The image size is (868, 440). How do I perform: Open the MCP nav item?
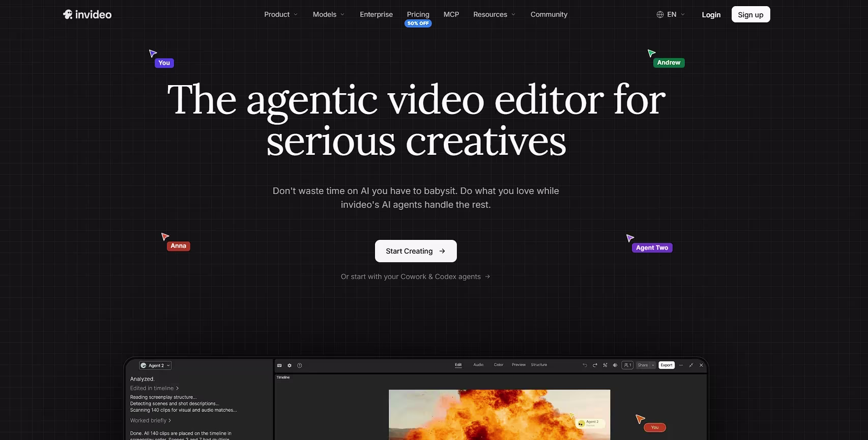[451, 14]
